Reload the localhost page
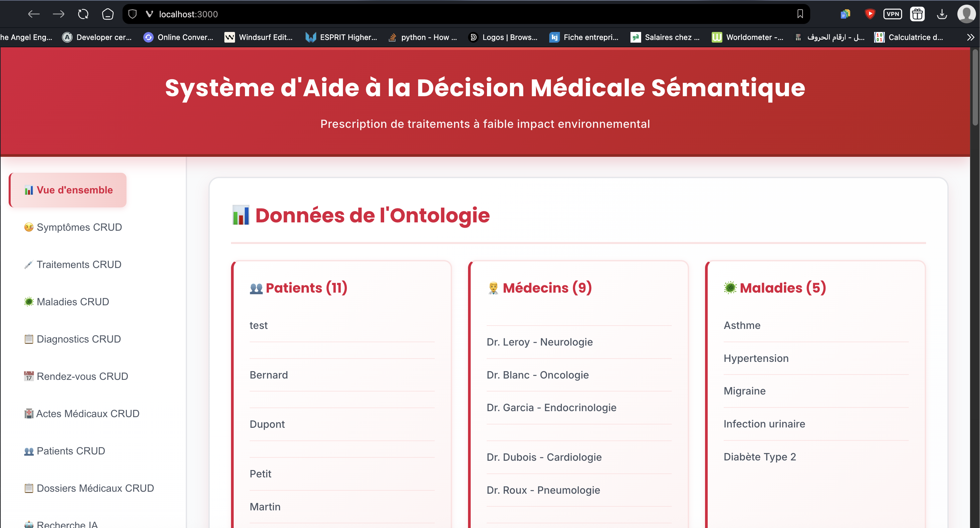Image resolution: width=980 pixels, height=528 pixels. click(x=83, y=14)
